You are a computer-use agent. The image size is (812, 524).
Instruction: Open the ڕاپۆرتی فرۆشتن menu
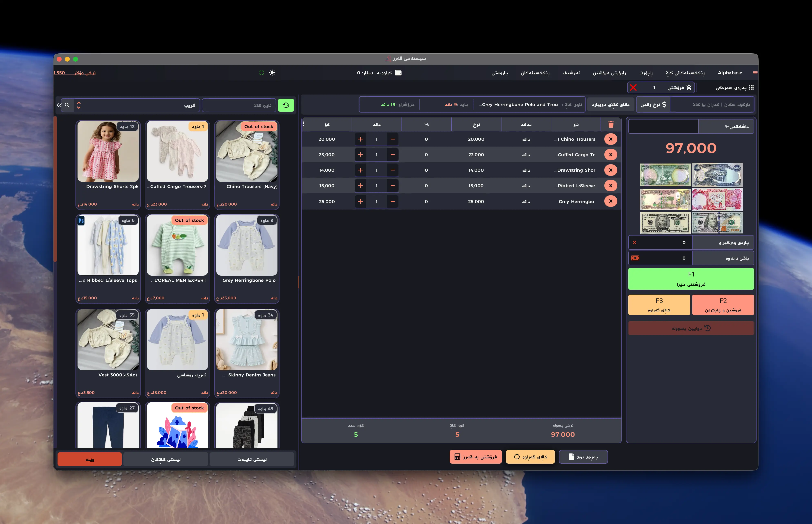click(x=609, y=73)
